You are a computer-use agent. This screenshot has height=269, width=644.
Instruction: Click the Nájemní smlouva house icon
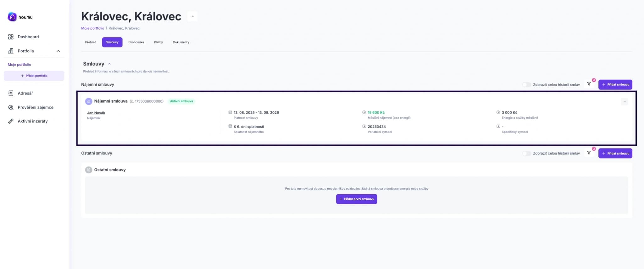[89, 101]
